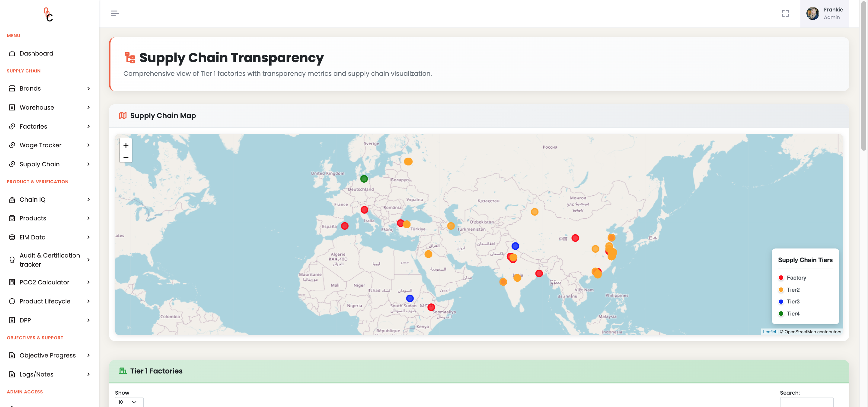The width and height of the screenshot is (868, 407).
Task: Click the orange Tier2 legend swatch
Action: [781, 290]
